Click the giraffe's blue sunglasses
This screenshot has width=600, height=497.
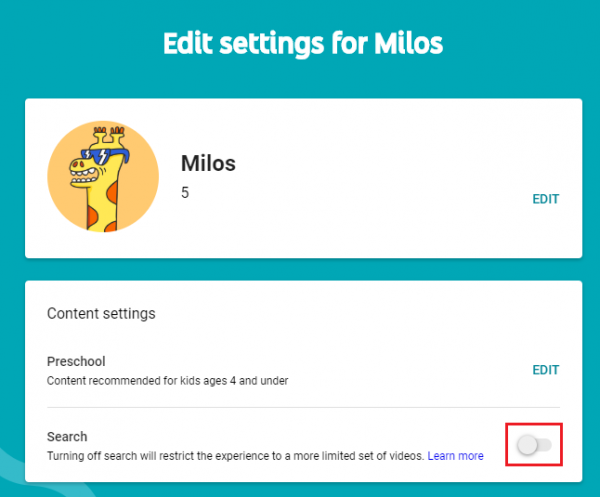tap(105, 156)
